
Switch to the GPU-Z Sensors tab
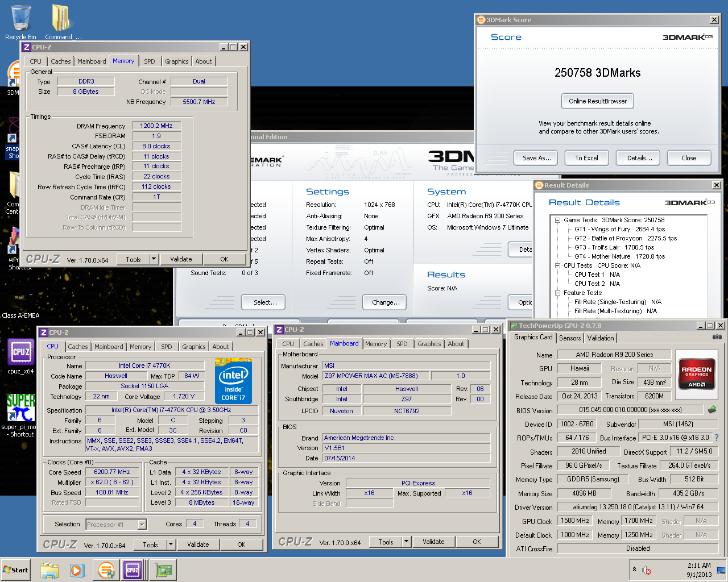(570, 338)
